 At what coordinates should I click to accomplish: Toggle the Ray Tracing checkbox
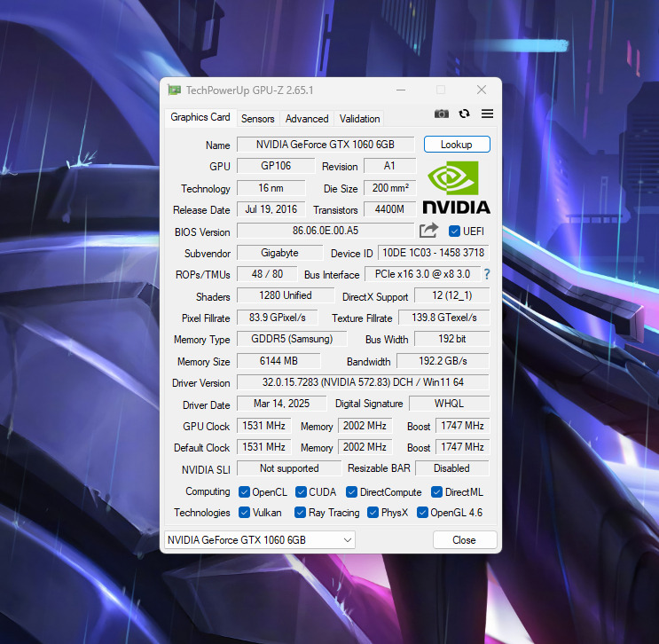300,513
